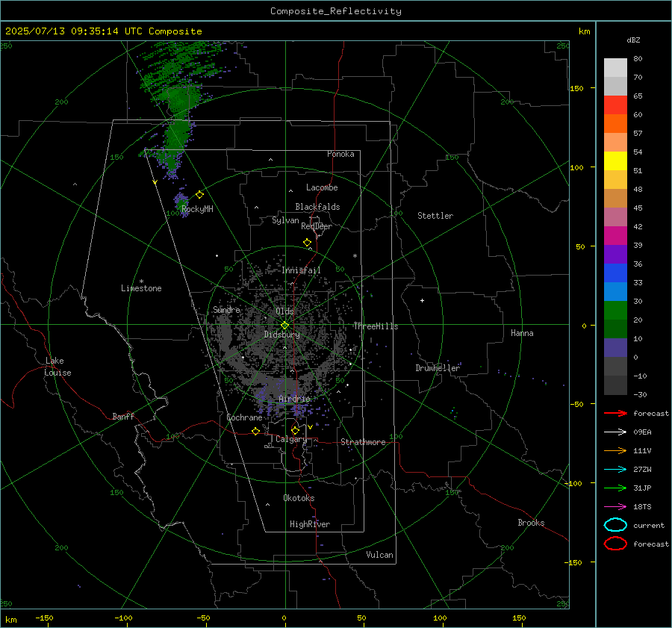Click the Airdrie label

coord(294,399)
